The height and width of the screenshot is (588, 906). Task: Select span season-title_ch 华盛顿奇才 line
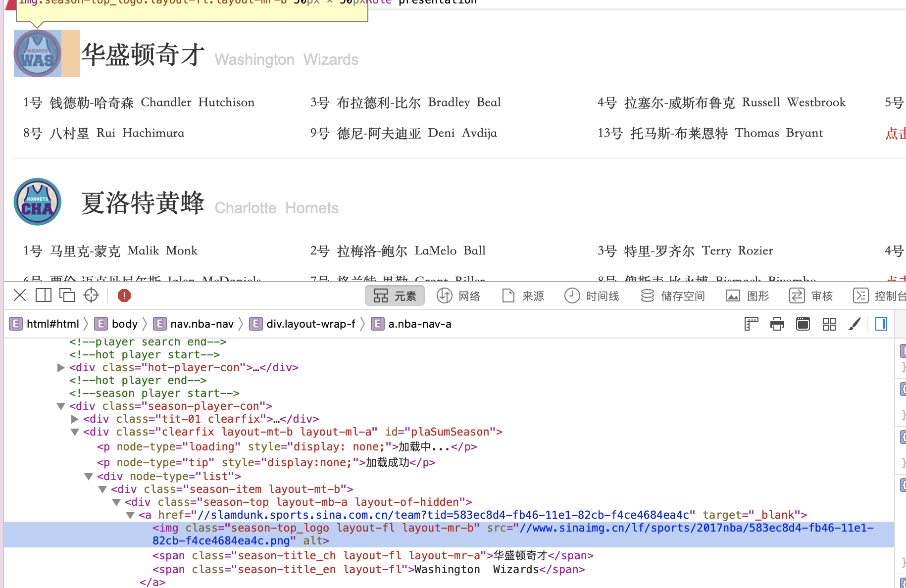pyautogui.click(x=373, y=556)
